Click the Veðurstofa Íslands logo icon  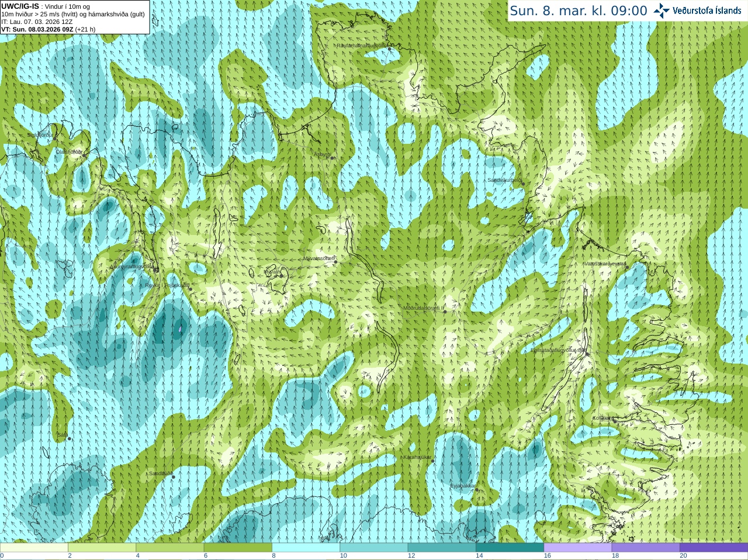click(x=662, y=11)
